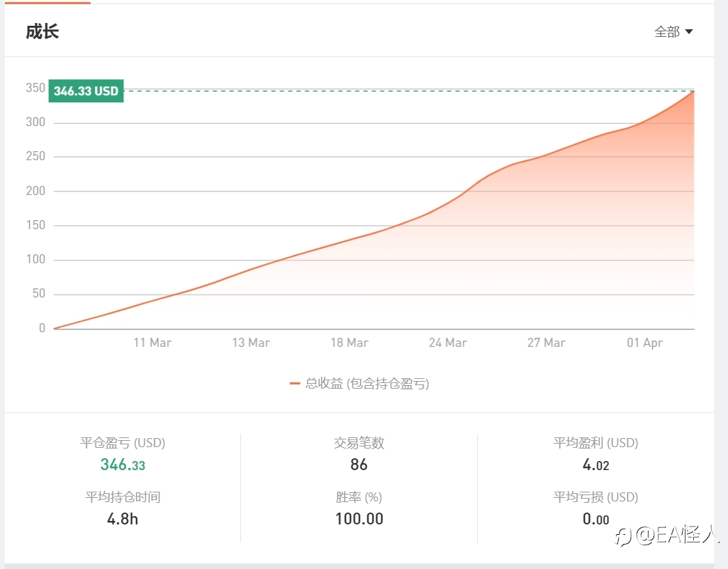Click the average profit value 4.02
This screenshot has width=728, height=569.
pos(596,465)
